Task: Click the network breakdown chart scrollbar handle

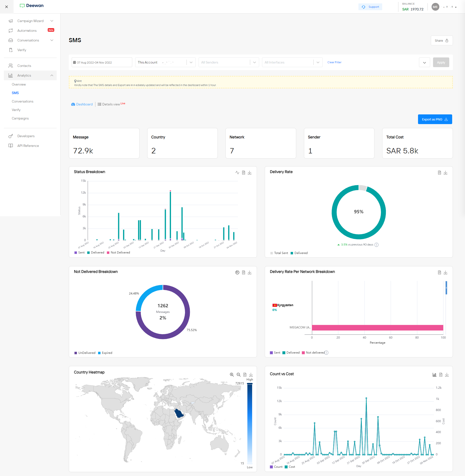Action: [x=446, y=288]
